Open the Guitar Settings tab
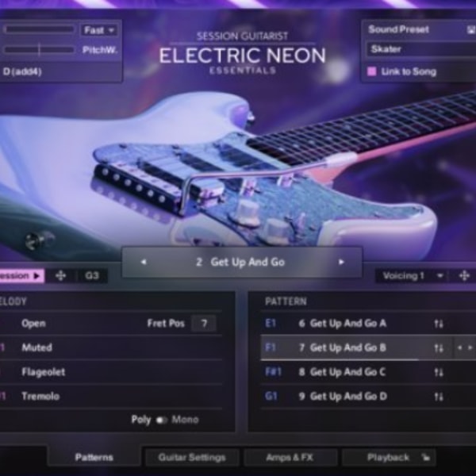476x476 pixels. coord(192,457)
